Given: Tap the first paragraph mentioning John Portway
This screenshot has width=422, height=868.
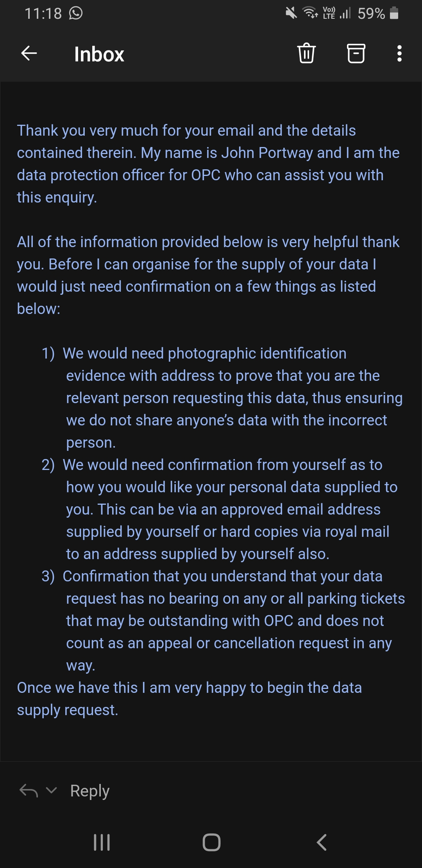Looking at the screenshot, I should coord(207,164).
